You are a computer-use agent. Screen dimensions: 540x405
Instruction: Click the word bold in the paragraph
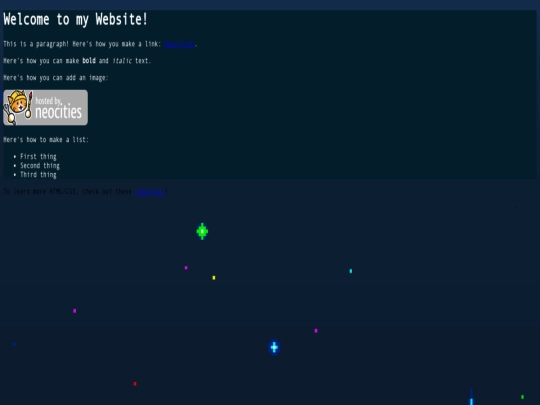click(89, 61)
